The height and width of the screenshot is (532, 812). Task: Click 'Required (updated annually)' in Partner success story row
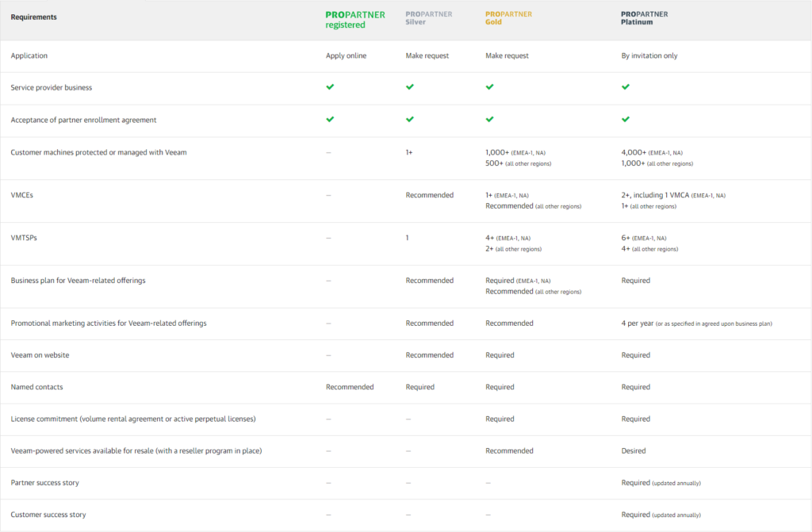pyautogui.click(x=661, y=483)
